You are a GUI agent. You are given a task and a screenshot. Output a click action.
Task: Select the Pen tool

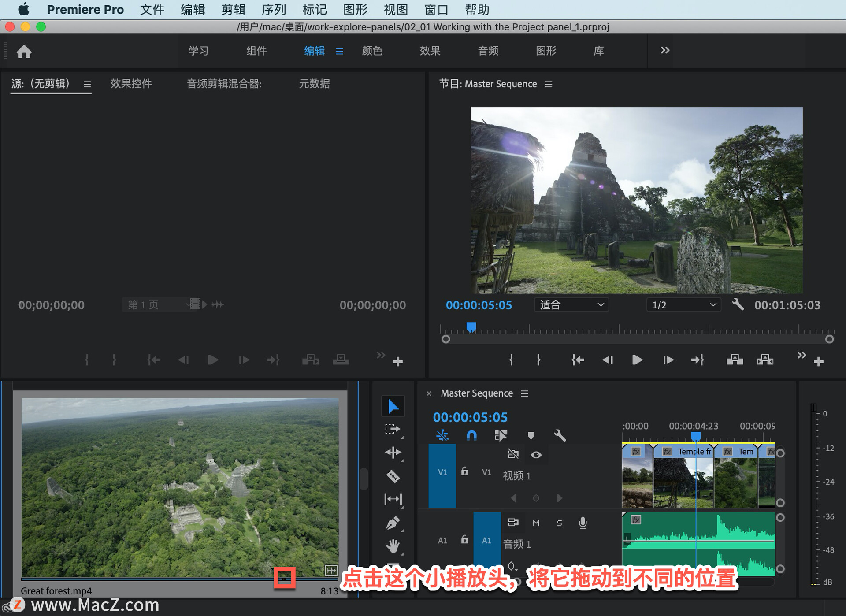coord(393,523)
